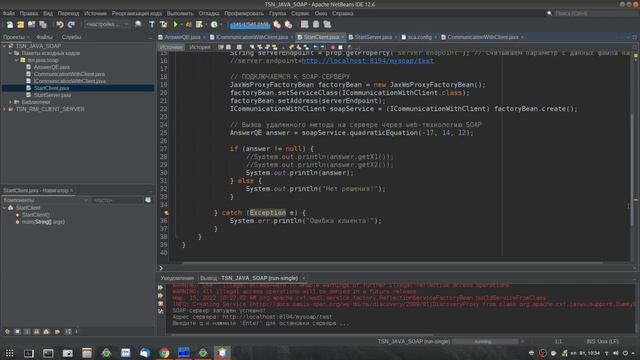Screen dimensions: 640x360
Task: Click the navigator filter icon beside search field
Action: (148, 200)
